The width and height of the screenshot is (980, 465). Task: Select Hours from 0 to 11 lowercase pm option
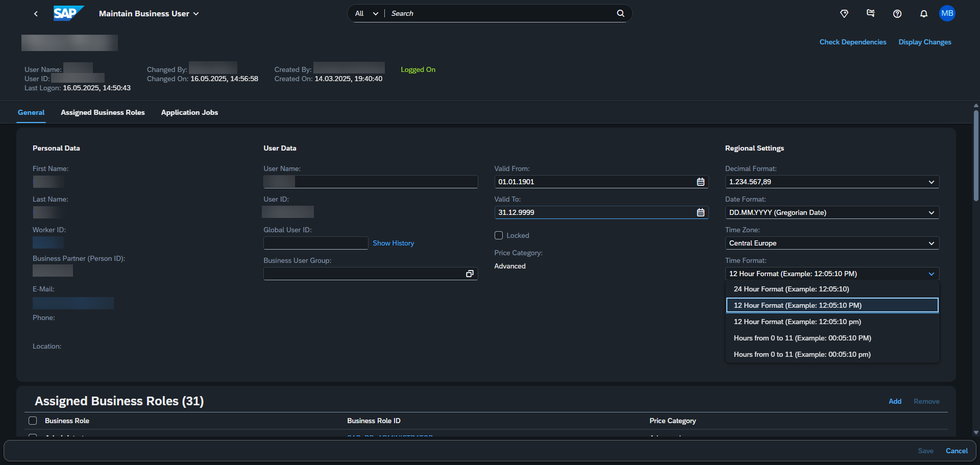(832, 354)
